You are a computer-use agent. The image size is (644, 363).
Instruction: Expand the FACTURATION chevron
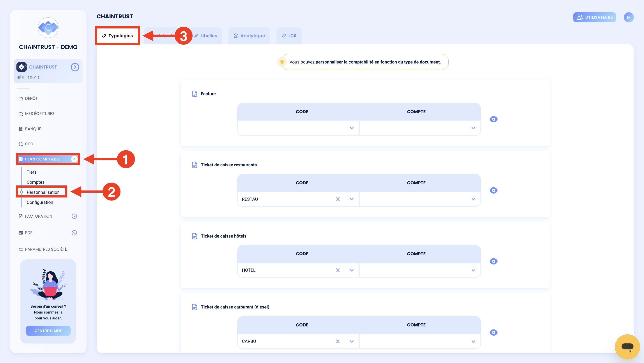coord(74,216)
